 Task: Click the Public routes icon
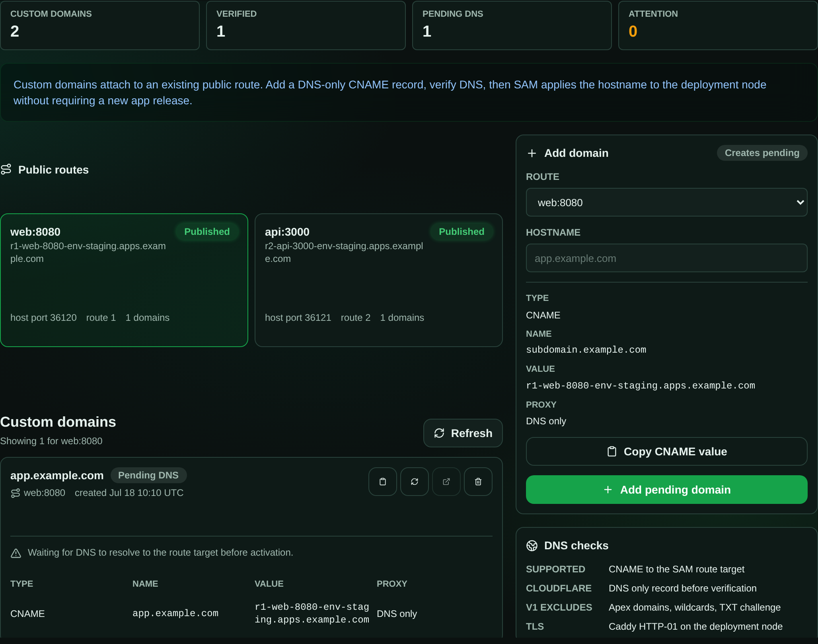click(x=6, y=170)
